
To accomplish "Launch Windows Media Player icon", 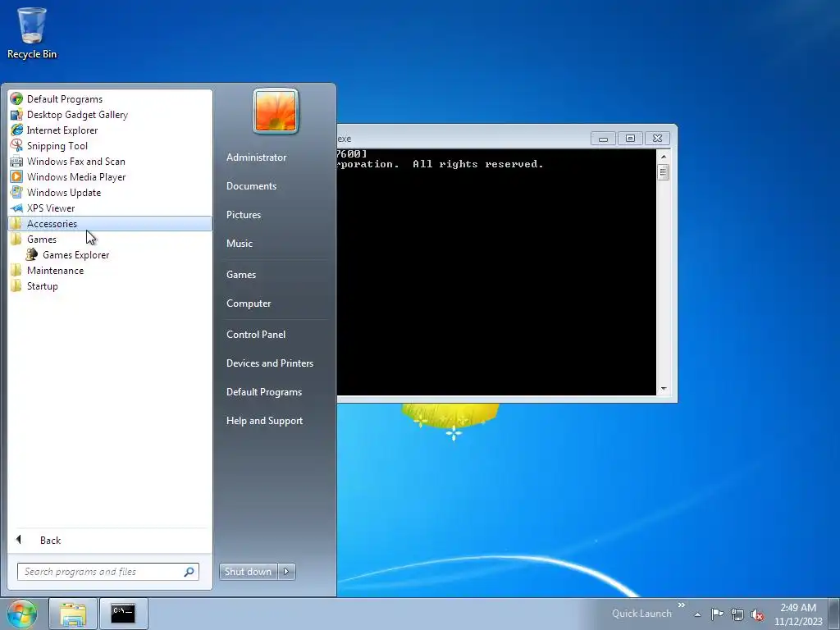I will 16,177.
